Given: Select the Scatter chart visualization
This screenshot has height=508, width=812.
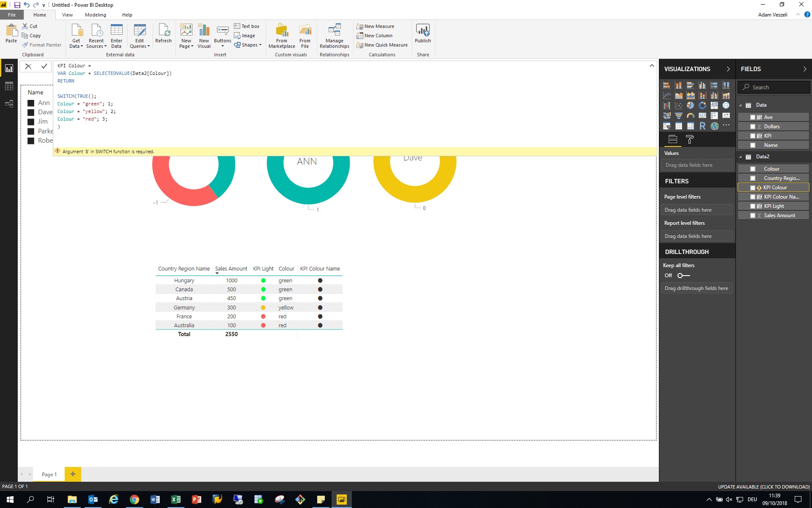Looking at the screenshot, I should point(678,105).
